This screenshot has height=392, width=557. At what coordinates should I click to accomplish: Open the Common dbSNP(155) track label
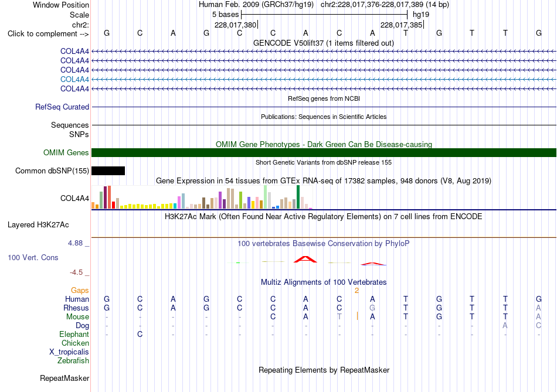52,171
